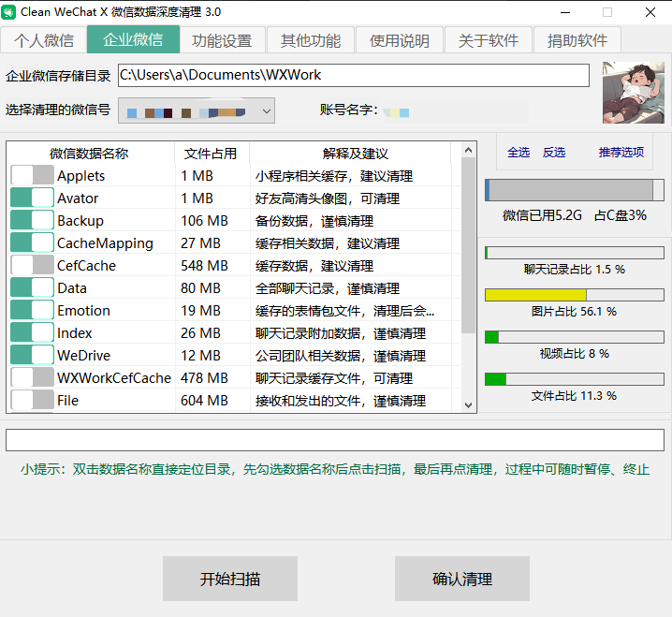Screen dimensions: 672x617
Task: Click the 反选 link
Action: 554,153
